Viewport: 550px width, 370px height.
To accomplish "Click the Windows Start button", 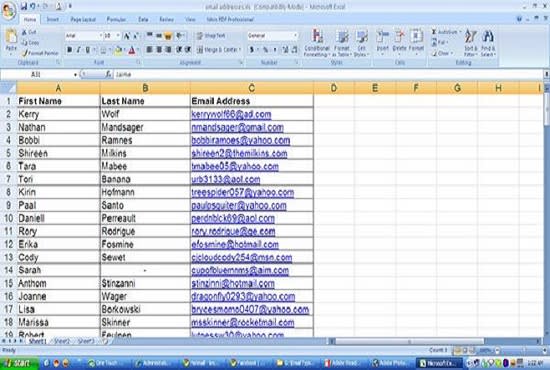I will coord(19,363).
